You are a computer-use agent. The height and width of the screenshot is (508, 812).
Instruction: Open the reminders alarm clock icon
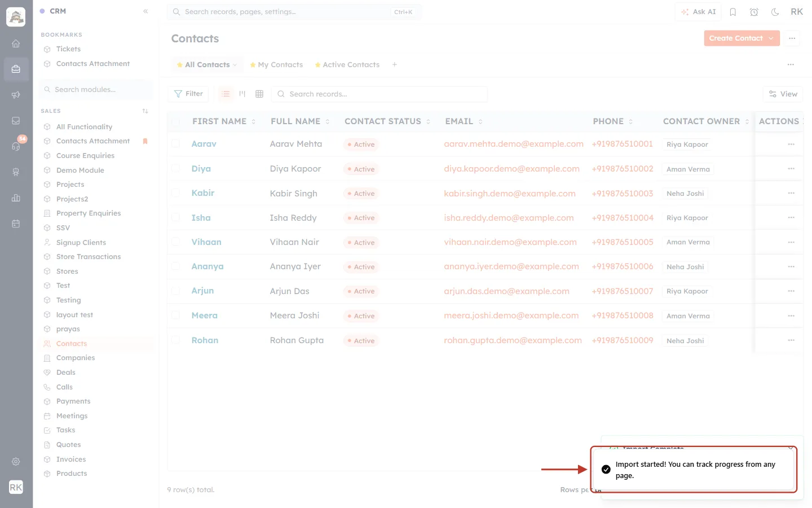pyautogui.click(x=754, y=12)
